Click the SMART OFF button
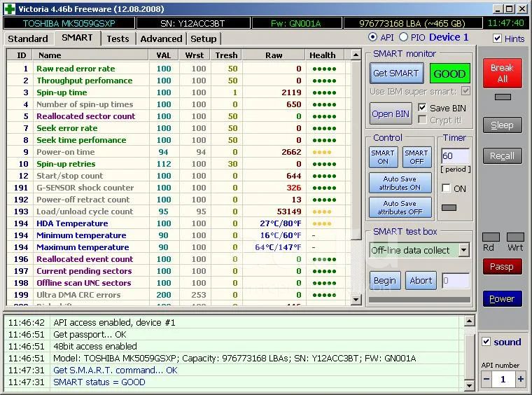Screen dimensions: 532x395 click(416, 157)
